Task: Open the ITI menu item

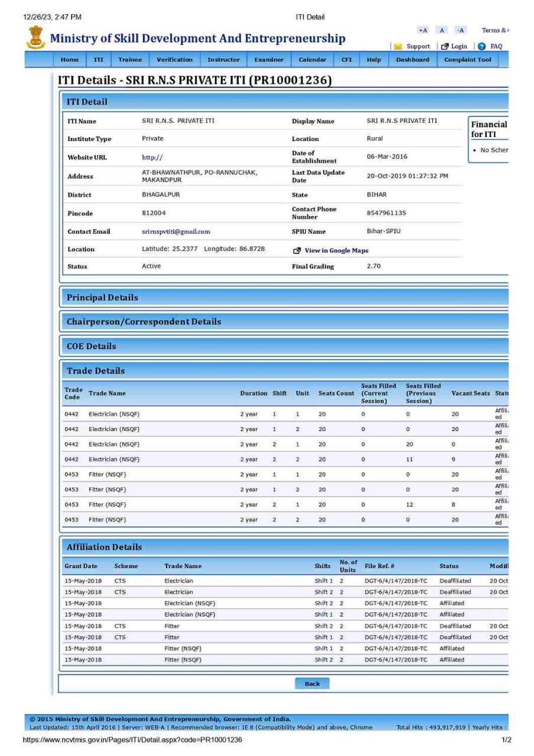Action: coord(99,60)
